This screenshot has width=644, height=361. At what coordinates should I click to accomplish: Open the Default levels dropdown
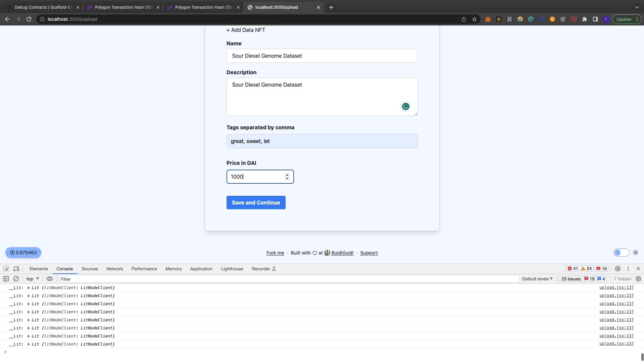coord(537,279)
